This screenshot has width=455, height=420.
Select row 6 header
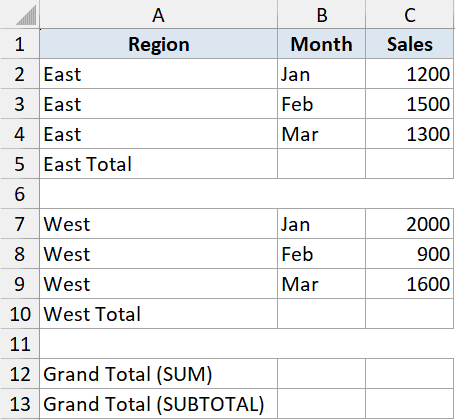tap(20, 194)
